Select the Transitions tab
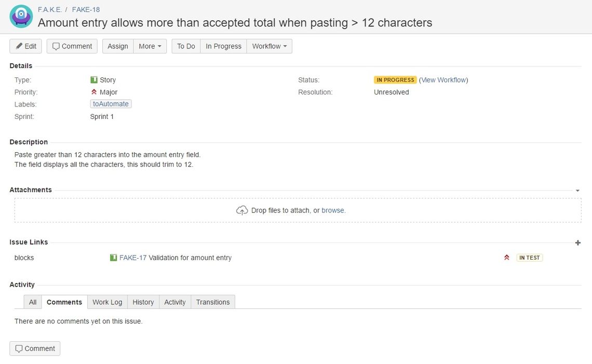 click(213, 302)
